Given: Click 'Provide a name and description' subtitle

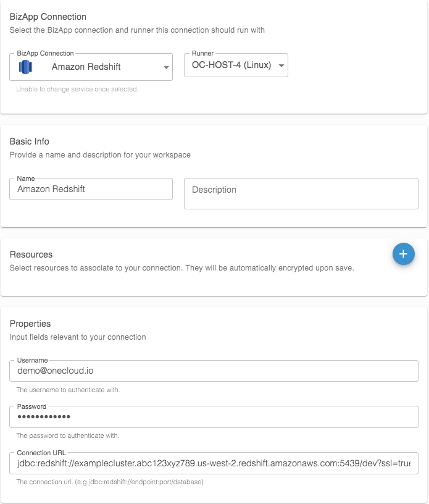Looking at the screenshot, I should (x=100, y=155).
